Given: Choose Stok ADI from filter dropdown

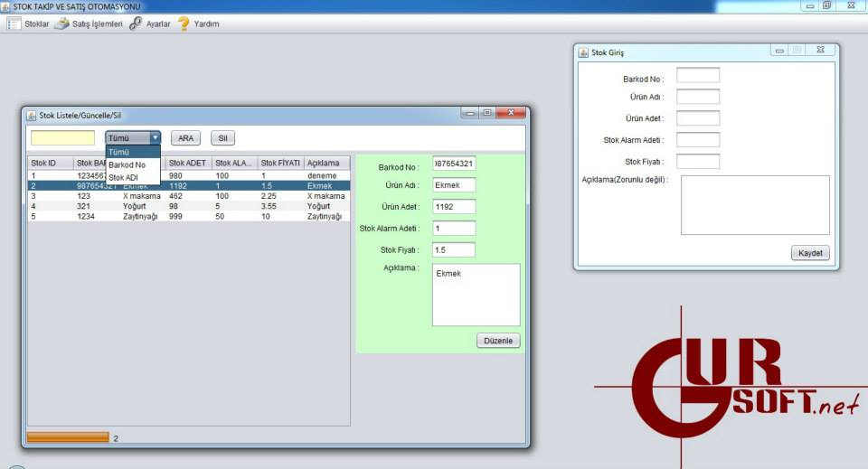Looking at the screenshot, I should pyautogui.click(x=124, y=177).
